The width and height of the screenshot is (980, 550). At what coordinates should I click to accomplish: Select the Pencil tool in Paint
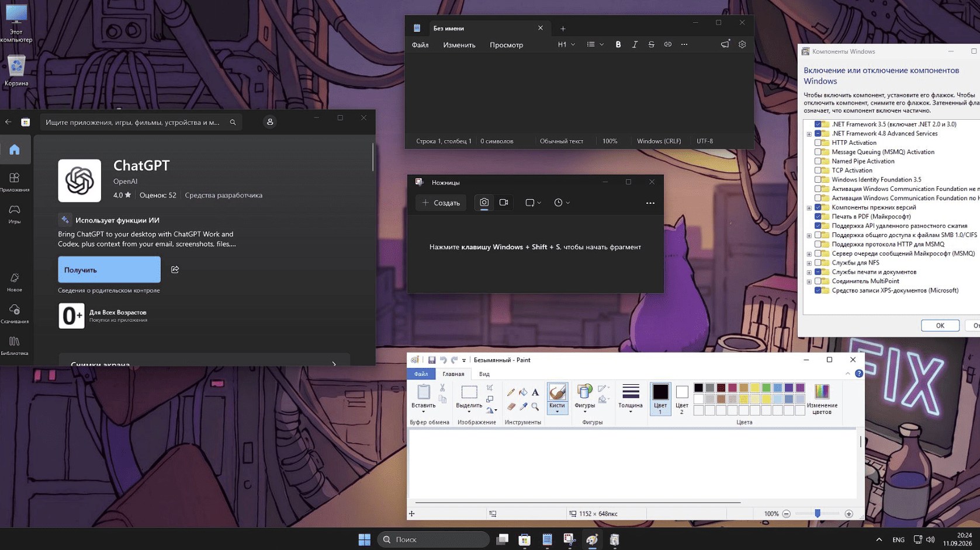(511, 392)
